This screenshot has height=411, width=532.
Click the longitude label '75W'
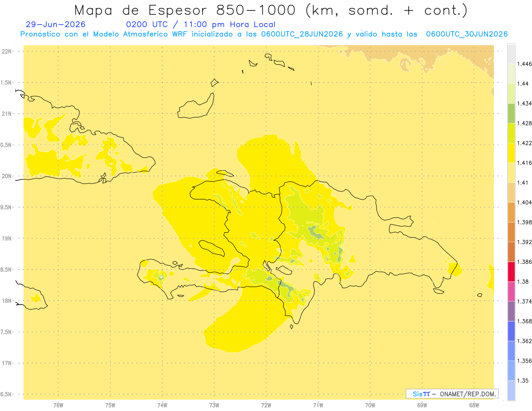pos(110,405)
